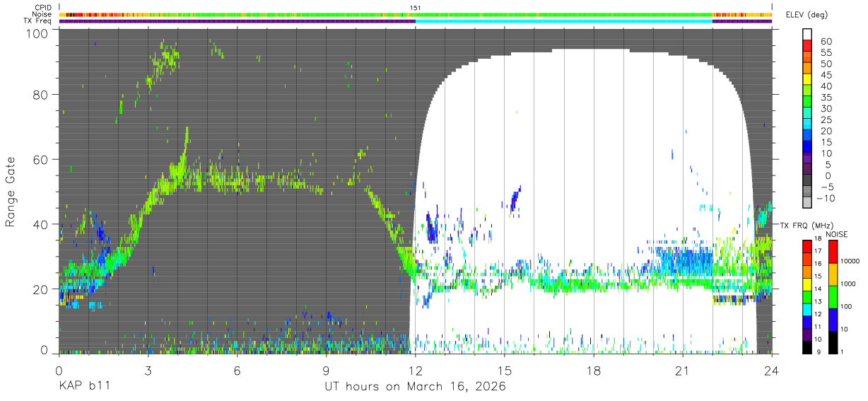
Task: Click the '35' label on ELEV colorbar
Action: [826, 98]
